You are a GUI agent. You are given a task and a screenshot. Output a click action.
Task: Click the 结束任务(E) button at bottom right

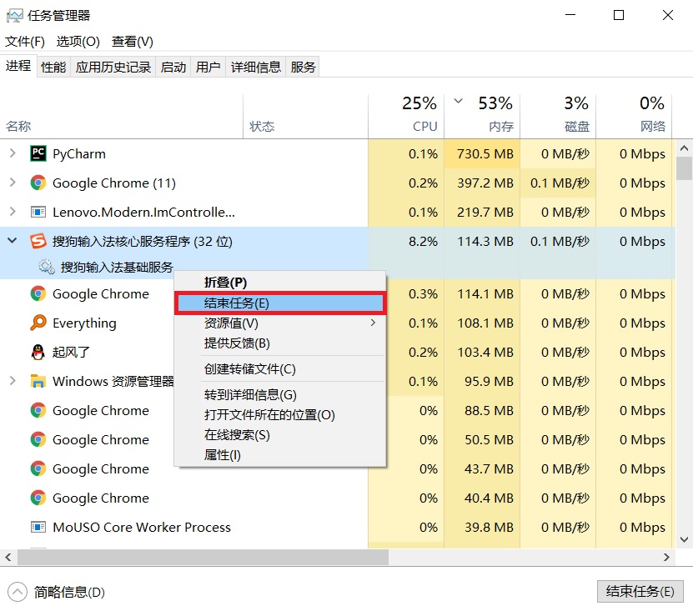640,591
